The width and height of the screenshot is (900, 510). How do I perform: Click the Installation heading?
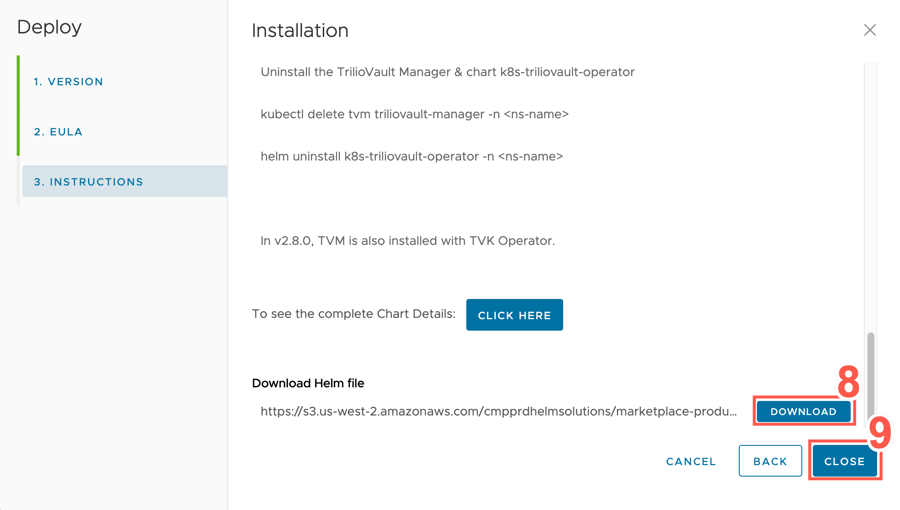pyautogui.click(x=300, y=30)
